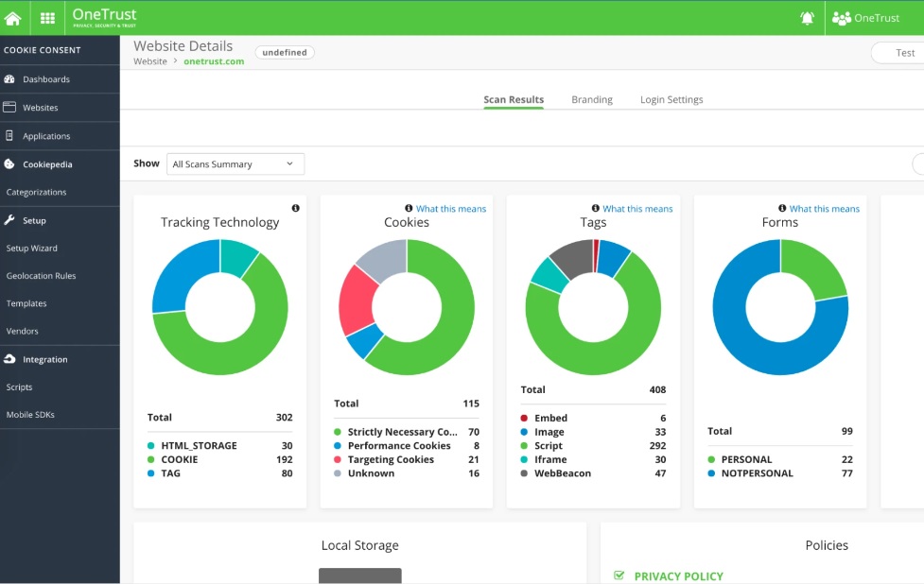Click the Targeting Cookies red legend dot

click(338, 459)
